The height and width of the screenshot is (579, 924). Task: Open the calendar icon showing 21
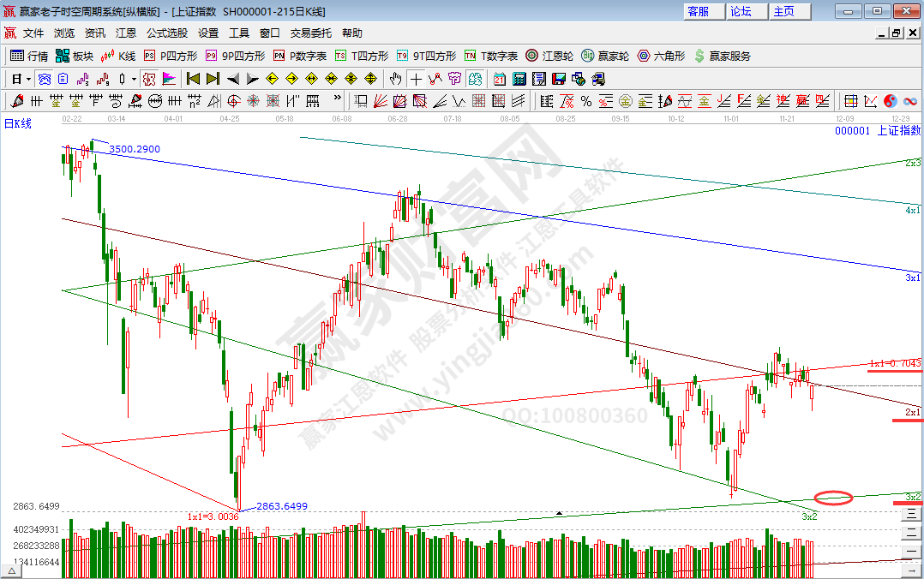click(499, 79)
